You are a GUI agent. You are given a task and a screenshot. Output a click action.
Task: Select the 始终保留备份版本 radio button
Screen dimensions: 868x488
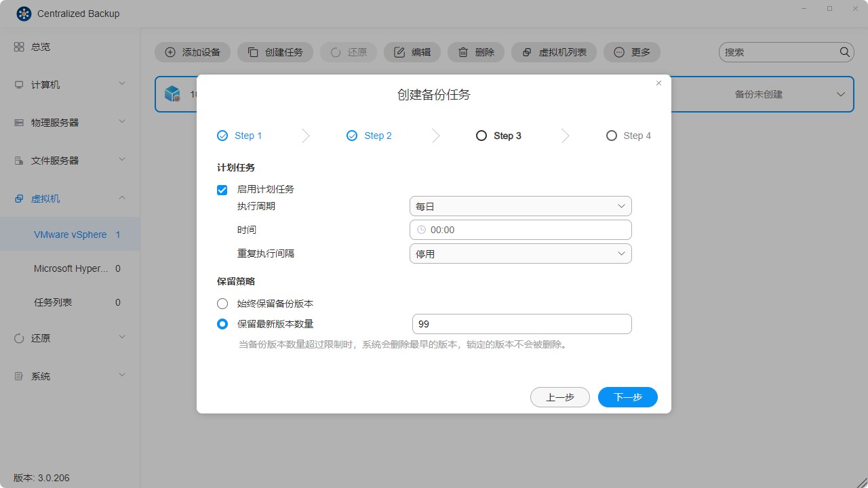[222, 304]
